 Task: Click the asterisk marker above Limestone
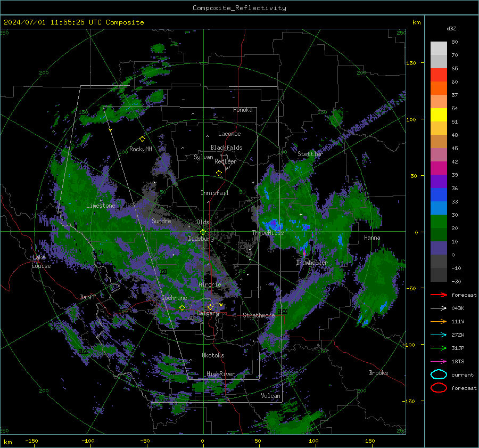tap(101, 201)
